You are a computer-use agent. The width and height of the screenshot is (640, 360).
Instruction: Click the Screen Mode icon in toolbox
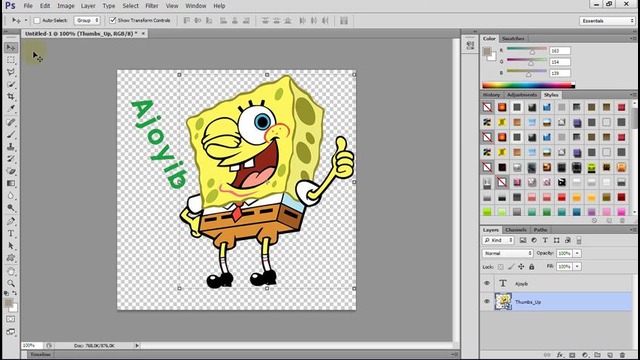pos(11,331)
